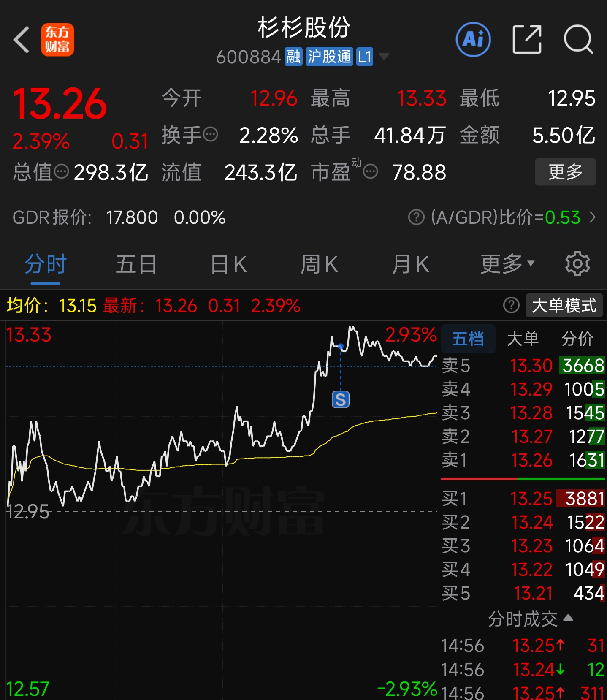
Task: Tap the 金额 5.50亿 value
Action: (564, 136)
